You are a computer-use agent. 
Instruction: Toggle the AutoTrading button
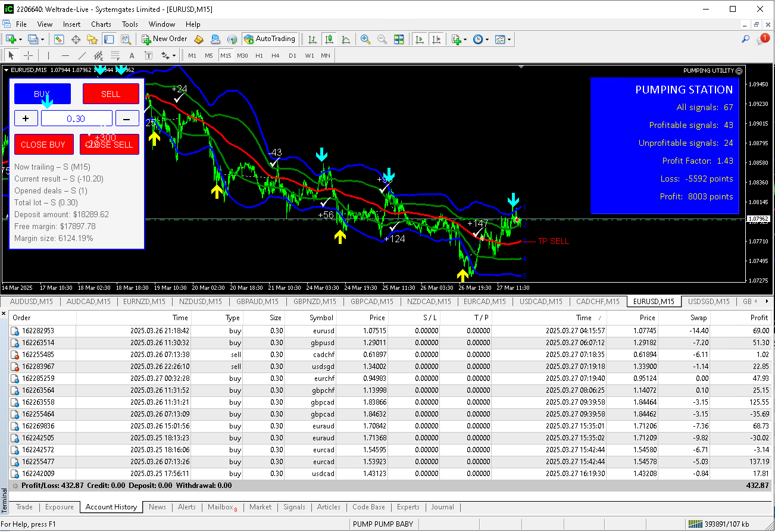pyautogui.click(x=270, y=39)
